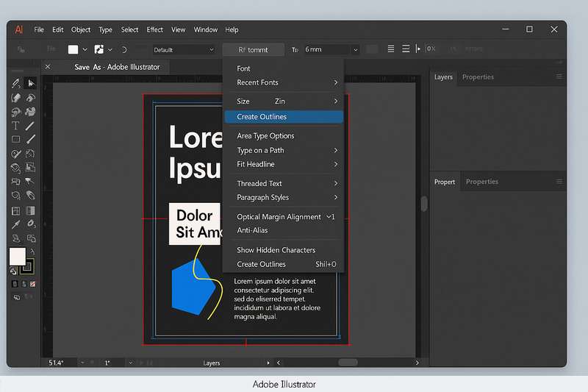Set fill to None using red-slash icon
Viewport: 588px width, 392px height.
(x=32, y=283)
